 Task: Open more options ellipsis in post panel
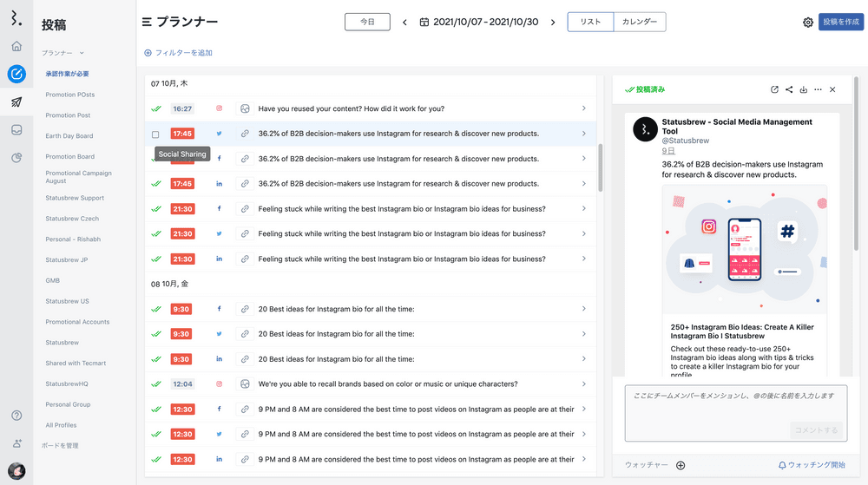(818, 89)
